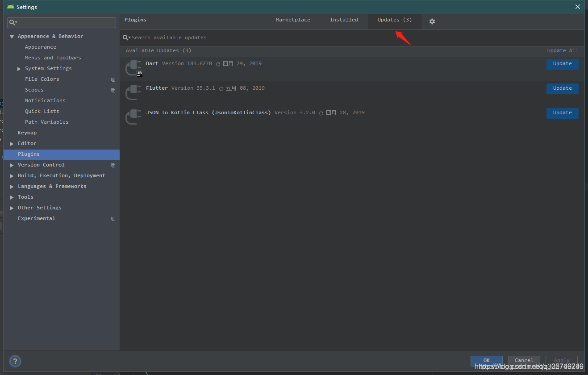Open Keymap settings
The width and height of the screenshot is (588, 375).
pos(27,133)
